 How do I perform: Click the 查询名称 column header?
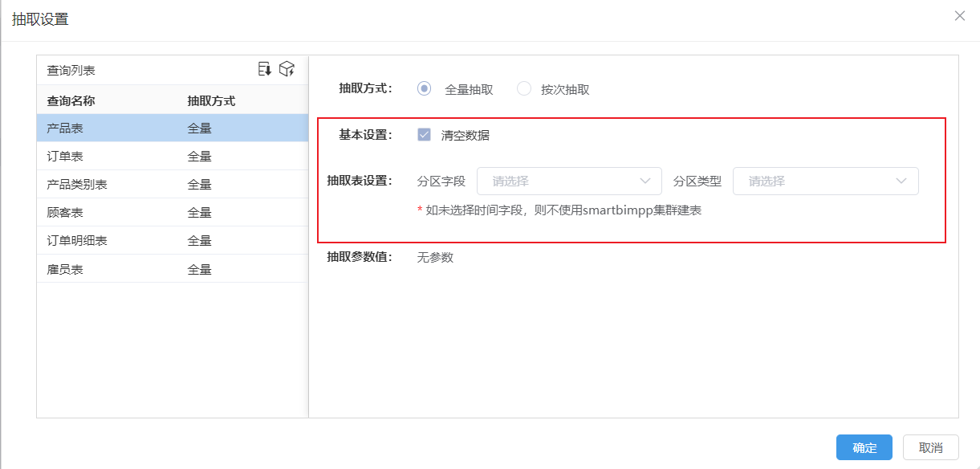point(71,100)
